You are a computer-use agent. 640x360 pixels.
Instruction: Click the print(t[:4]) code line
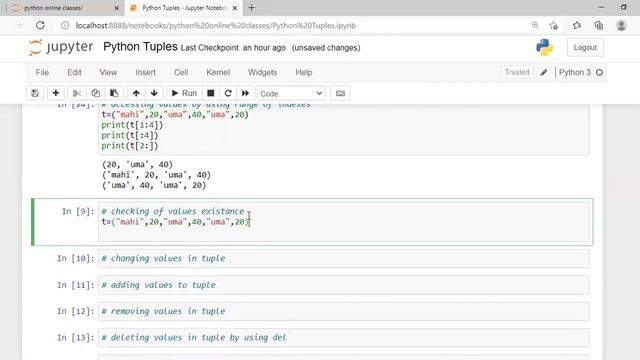[130, 135]
